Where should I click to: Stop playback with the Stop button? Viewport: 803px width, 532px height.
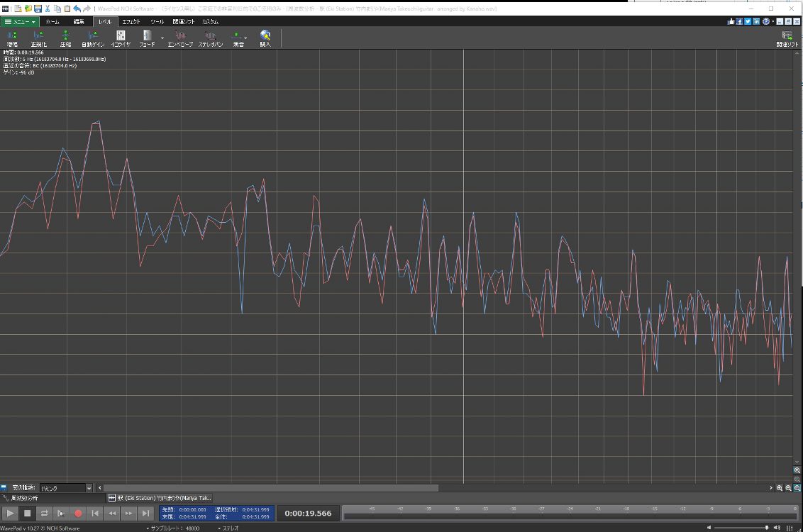28,513
